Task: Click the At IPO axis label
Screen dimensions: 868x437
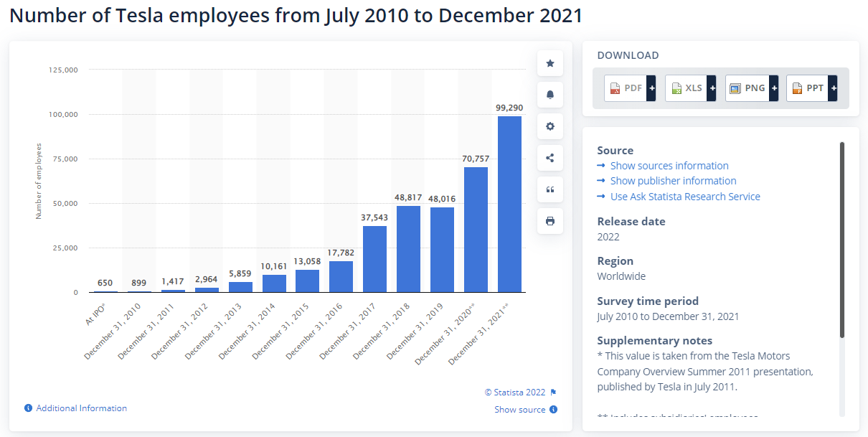Action: pyautogui.click(x=97, y=314)
